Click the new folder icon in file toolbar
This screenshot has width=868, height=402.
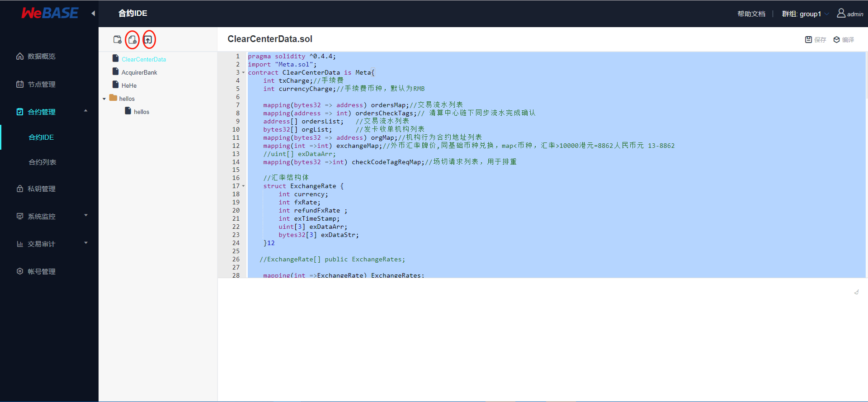point(117,40)
